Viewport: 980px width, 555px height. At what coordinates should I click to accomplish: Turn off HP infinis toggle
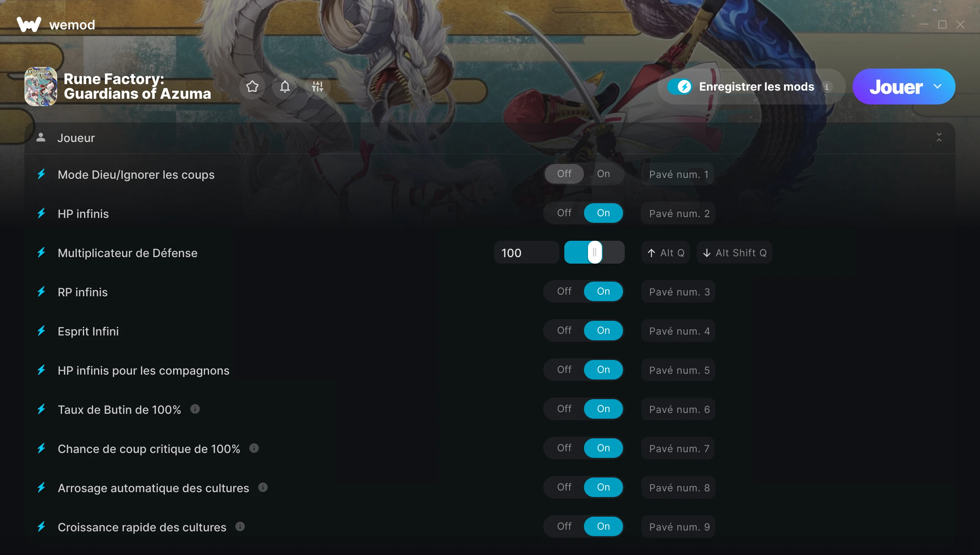click(x=564, y=213)
